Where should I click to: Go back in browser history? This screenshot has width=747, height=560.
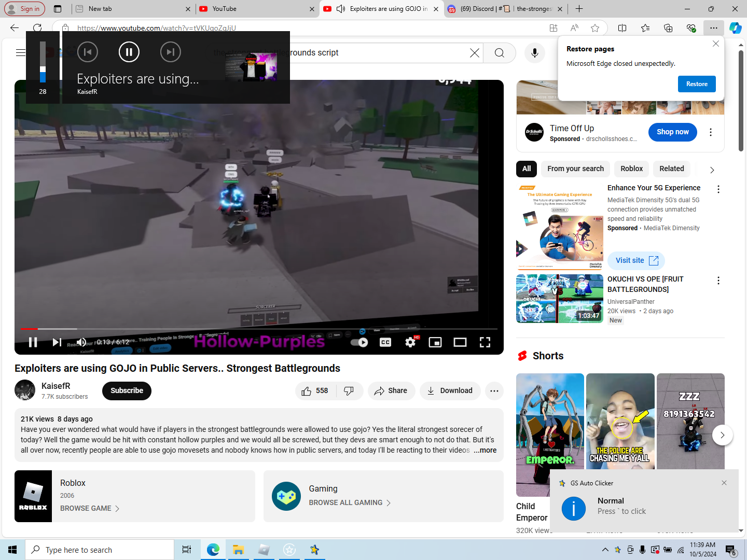[x=15, y=28]
